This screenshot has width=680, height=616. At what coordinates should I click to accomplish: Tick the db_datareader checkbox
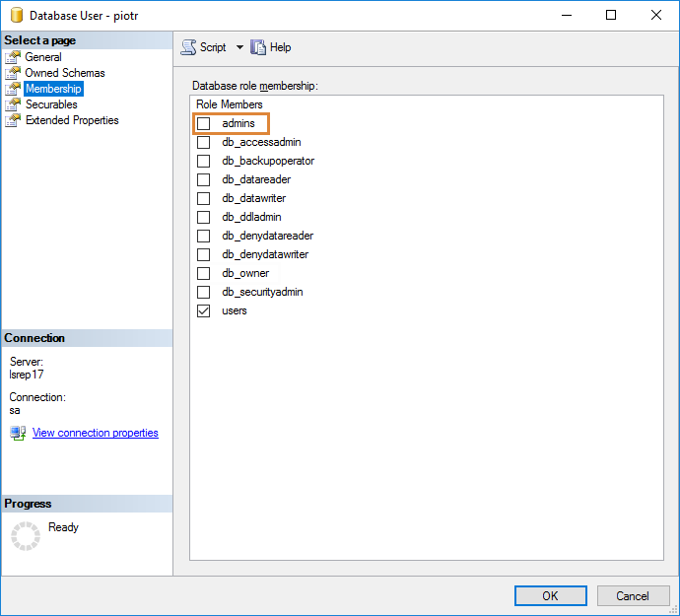click(204, 180)
